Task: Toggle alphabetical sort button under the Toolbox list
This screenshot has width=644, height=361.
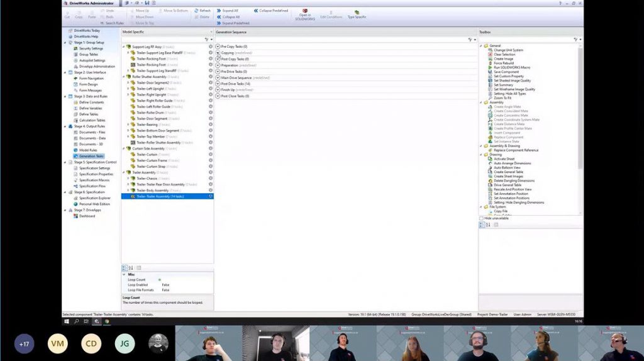Action: [488, 225]
